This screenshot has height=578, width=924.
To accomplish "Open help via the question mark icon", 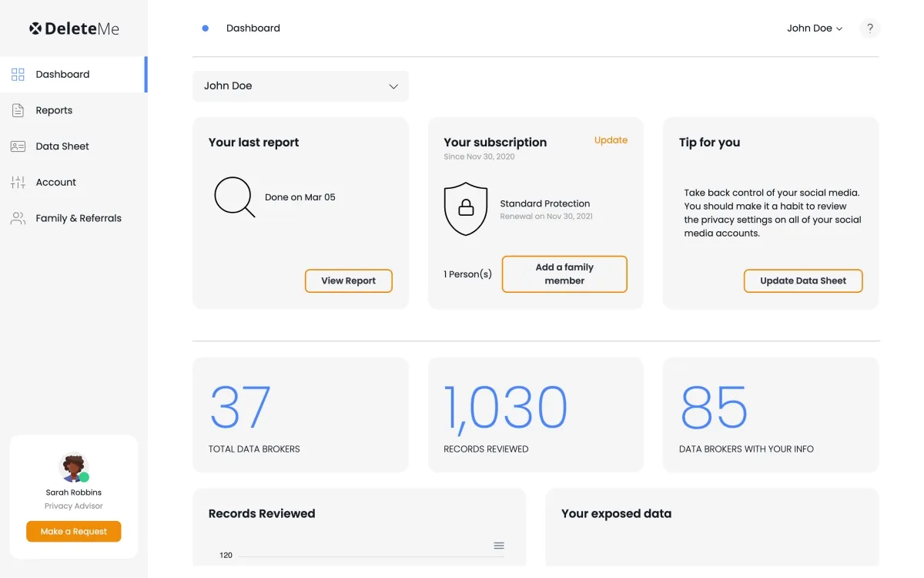I will tap(869, 29).
